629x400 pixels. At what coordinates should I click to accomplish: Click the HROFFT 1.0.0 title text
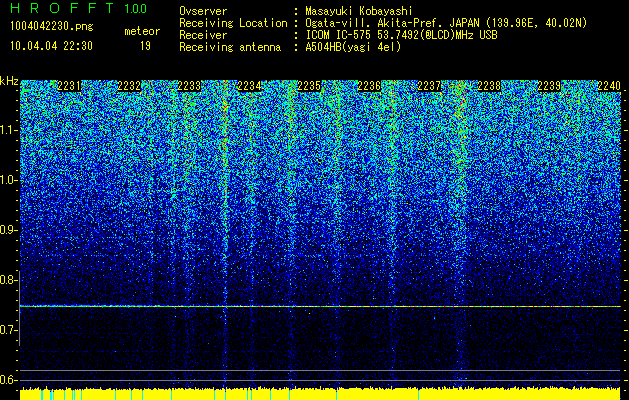click(x=78, y=8)
